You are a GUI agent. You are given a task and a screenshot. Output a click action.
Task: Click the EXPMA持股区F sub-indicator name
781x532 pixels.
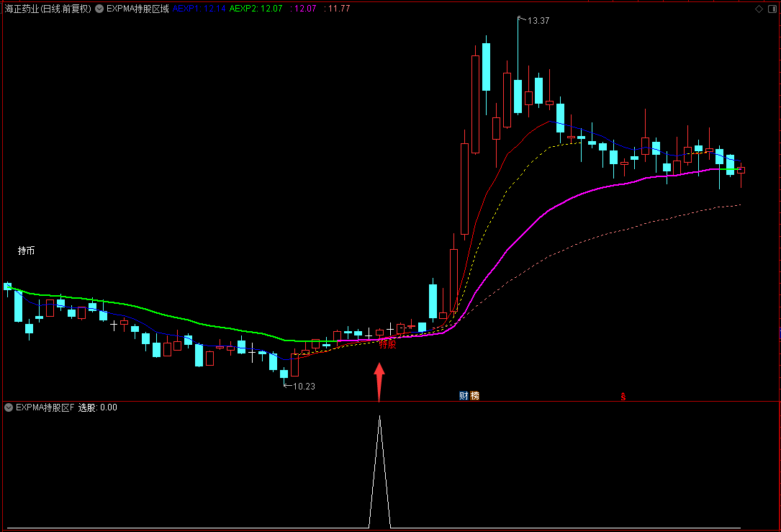point(45,407)
